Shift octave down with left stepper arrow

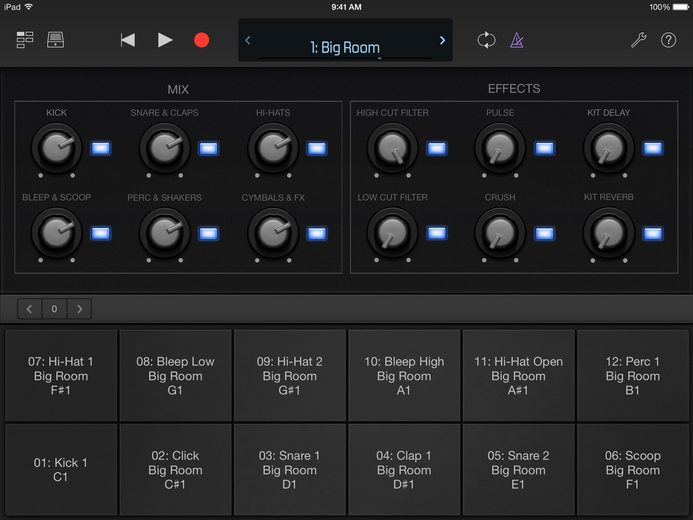pyautogui.click(x=30, y=309)
